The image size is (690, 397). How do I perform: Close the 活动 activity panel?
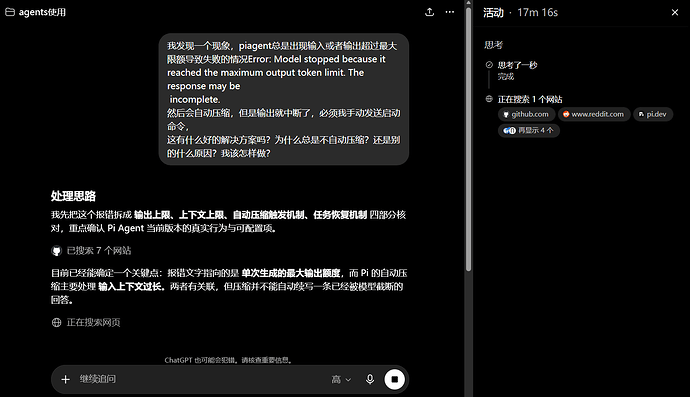[x=675, y=12]
